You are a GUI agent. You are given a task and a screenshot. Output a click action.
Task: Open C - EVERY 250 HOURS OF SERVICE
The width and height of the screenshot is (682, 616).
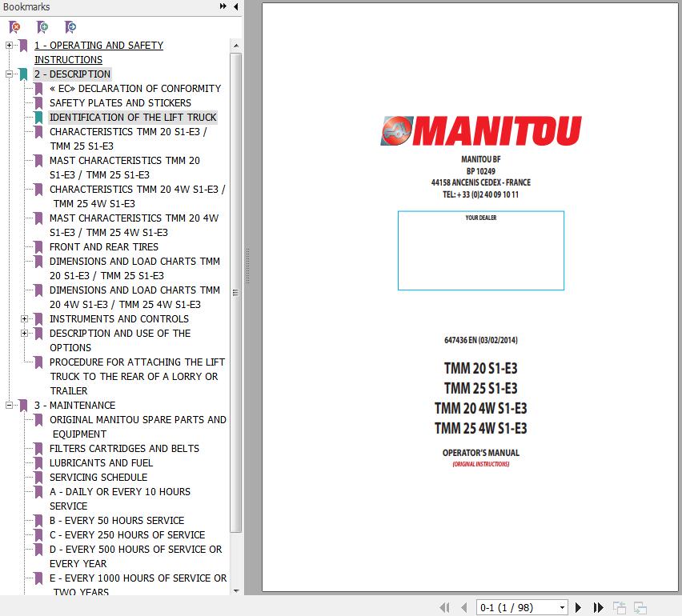(x=127, y=534)
